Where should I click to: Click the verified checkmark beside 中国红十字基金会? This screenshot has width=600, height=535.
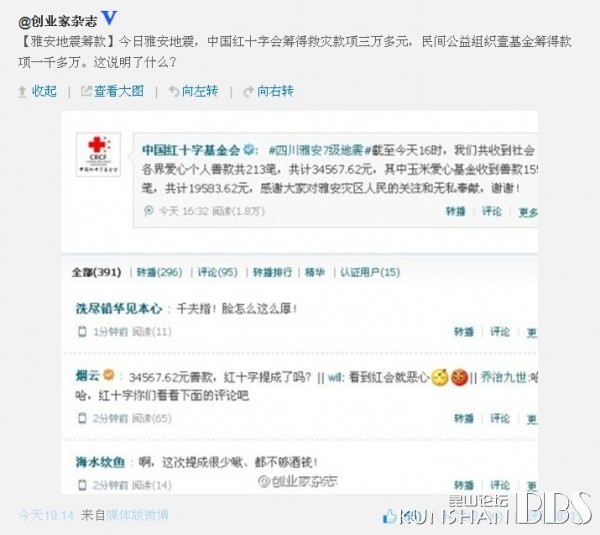(249, 150)
